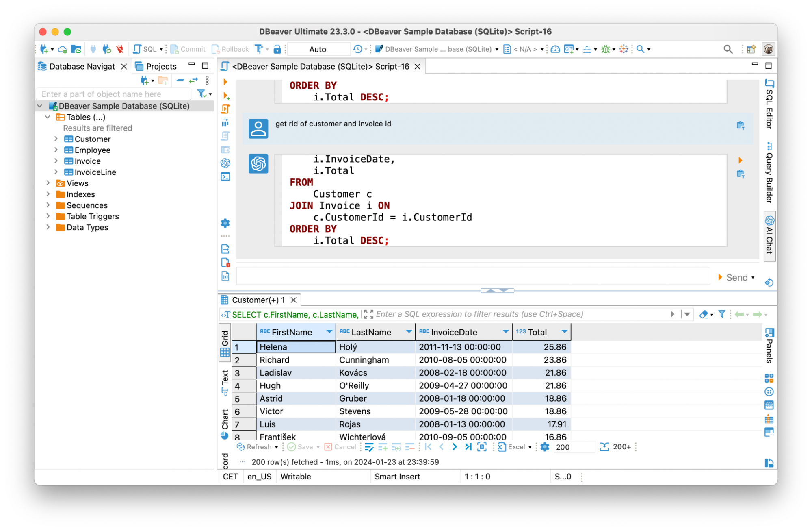The height and width of the screenshot is (531, 812).
Task: Click the Send button for AI chat
Action: point(736,277)
